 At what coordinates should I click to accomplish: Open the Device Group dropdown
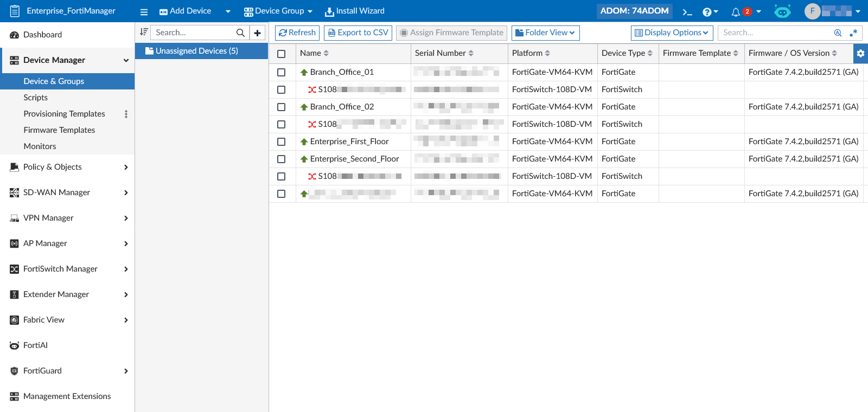[278, 11]
